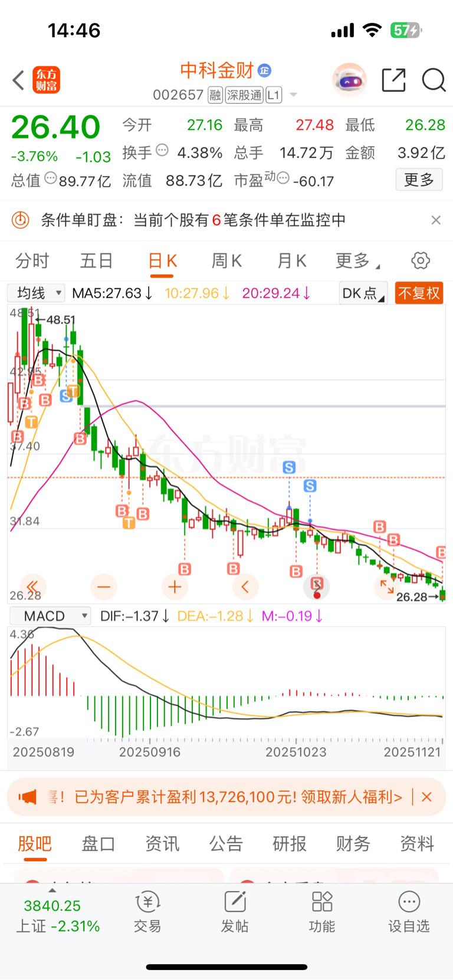Open the 发帖 post composer
The width and height of the screenshot is (453, 980).
pyautogui.click(x=235, y=912)
